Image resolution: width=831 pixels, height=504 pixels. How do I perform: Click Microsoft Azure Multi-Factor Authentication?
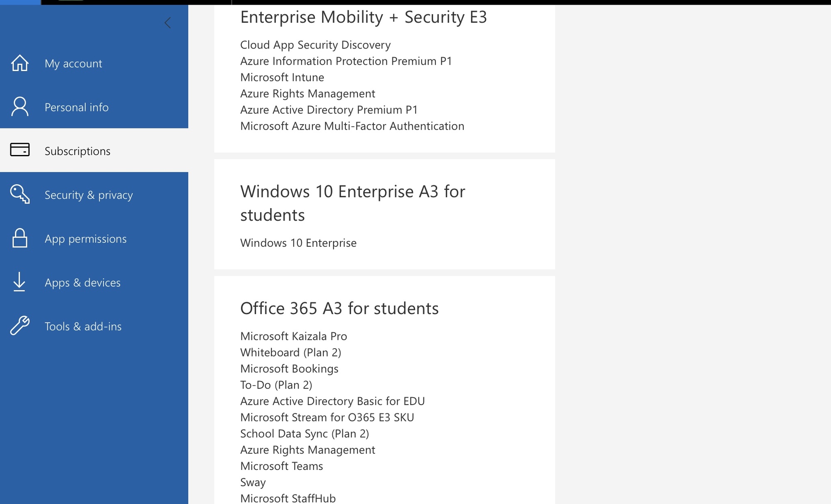[x=352, y=126]
